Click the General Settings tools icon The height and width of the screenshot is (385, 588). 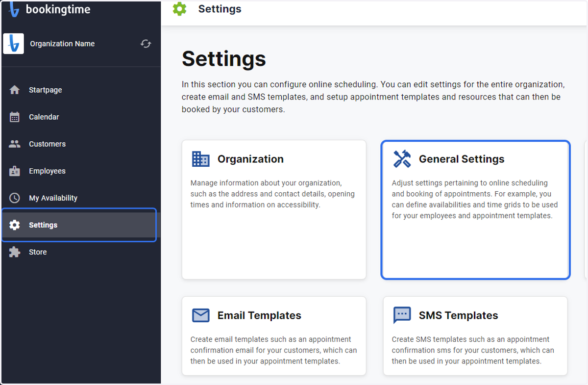[x=402, y=159]
